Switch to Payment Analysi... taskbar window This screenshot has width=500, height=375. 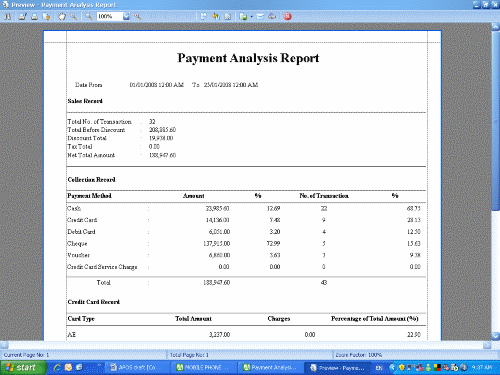[x=270, y=368]
